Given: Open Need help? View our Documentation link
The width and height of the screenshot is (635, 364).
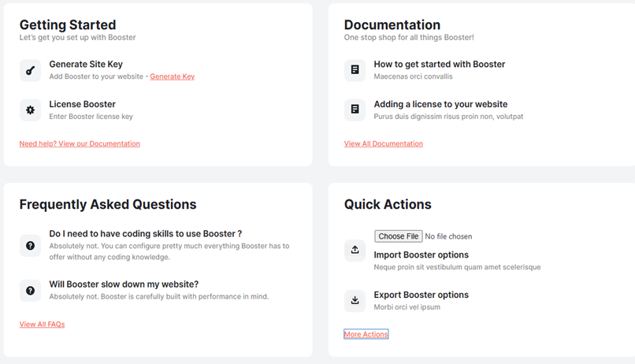Looking at the screenshot, I should tap(80, 143).
